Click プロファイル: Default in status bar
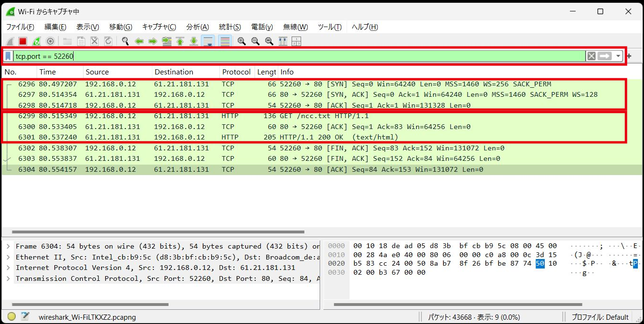The width and height of the screenshot is (644, 324). [600, 317]
